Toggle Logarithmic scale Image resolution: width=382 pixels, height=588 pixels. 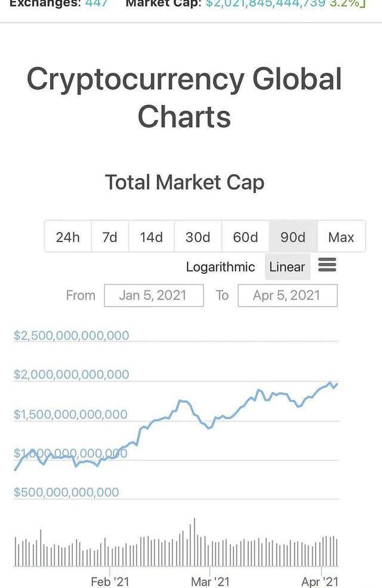[220, 267]
